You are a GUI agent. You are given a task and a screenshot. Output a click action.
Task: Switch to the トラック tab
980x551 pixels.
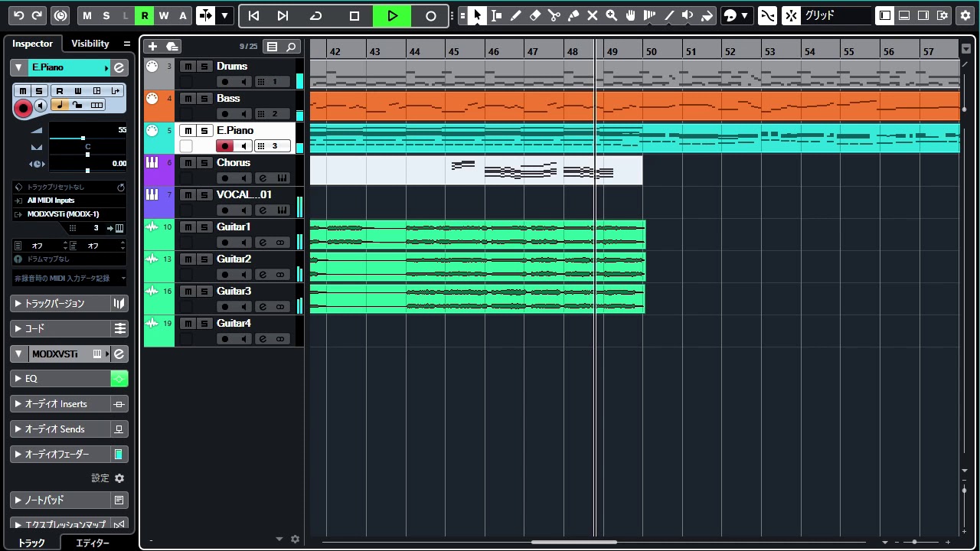coord(31,543)
